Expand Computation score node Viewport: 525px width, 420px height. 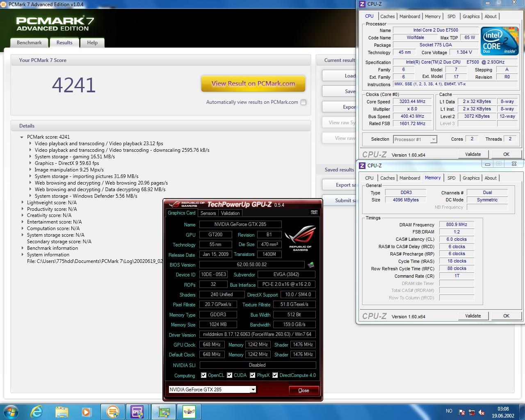point(22,228)
